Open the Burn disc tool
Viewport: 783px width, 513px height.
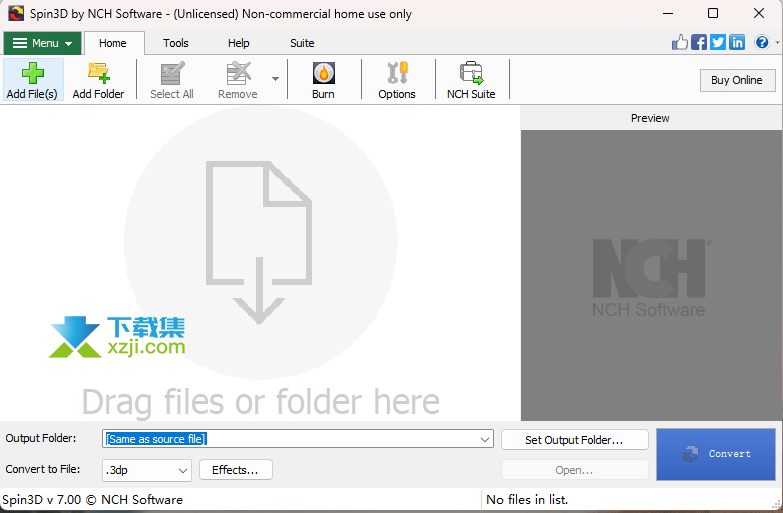click(323, 80)
